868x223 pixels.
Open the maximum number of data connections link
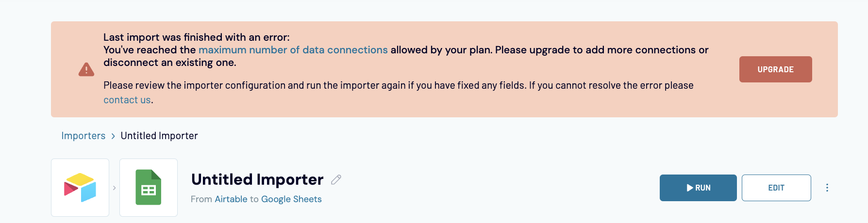[293, 50]
